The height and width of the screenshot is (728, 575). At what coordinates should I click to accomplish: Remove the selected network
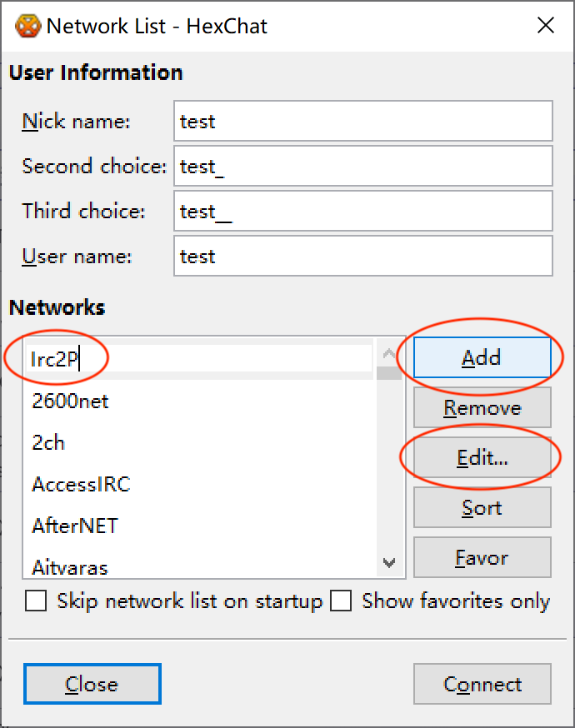pos(482,407)
